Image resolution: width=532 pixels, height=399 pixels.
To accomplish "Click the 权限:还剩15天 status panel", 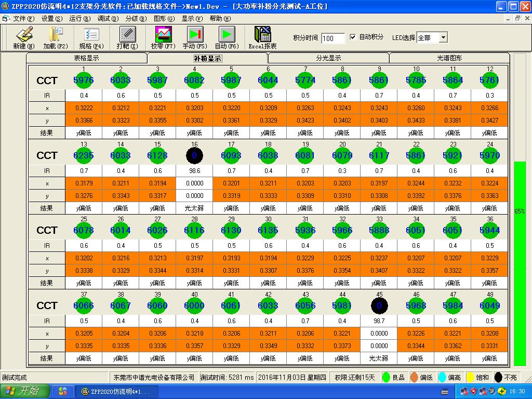I will [354, 377].
